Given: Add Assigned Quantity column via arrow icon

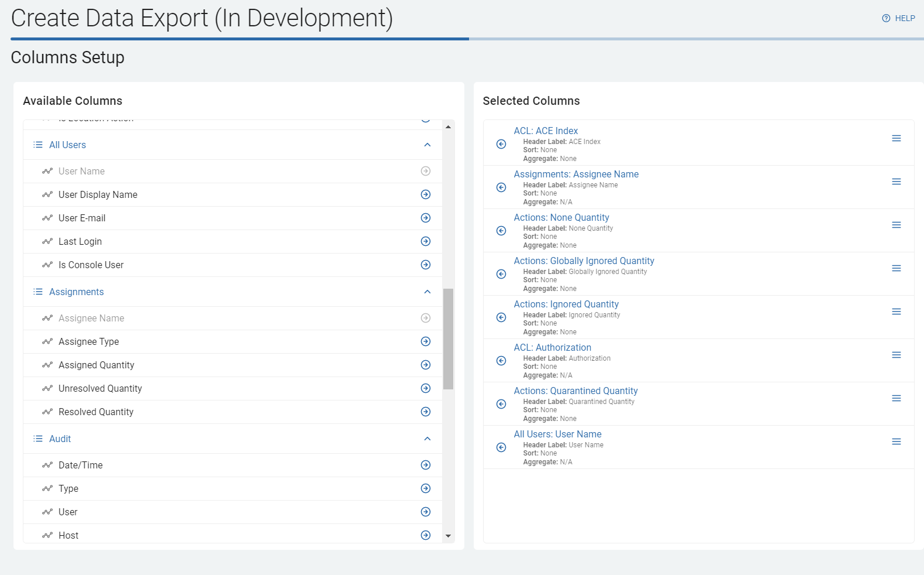Looking at the screenshot, I should [x=426, y=365].
